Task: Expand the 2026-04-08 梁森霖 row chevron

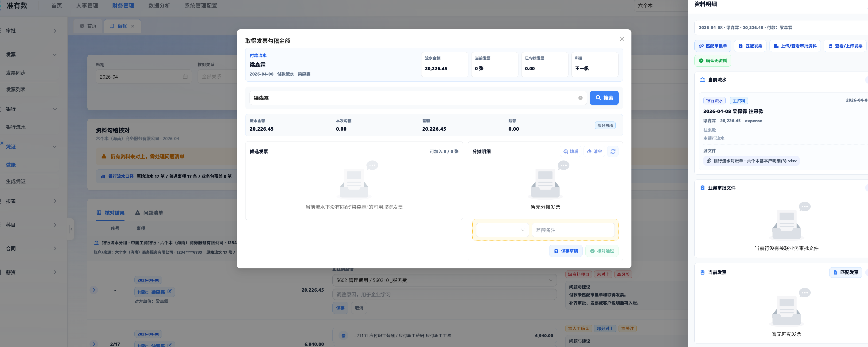Action: [94, 290]
